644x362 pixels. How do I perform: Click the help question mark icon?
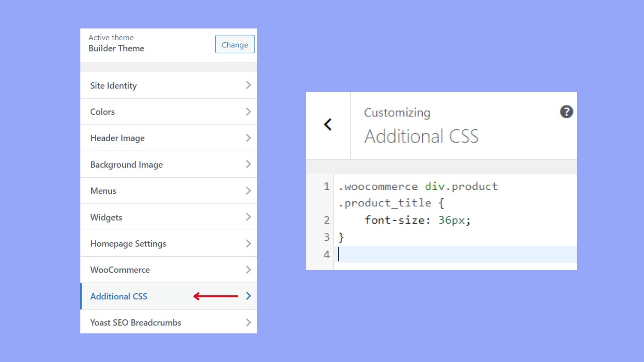coord(566,112)
